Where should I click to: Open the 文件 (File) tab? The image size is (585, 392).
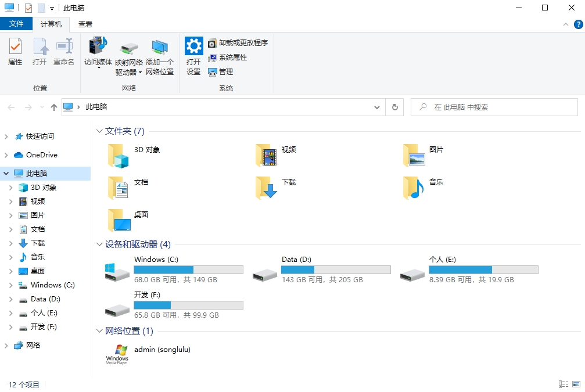pyautogui.click(x=16, y=24)
